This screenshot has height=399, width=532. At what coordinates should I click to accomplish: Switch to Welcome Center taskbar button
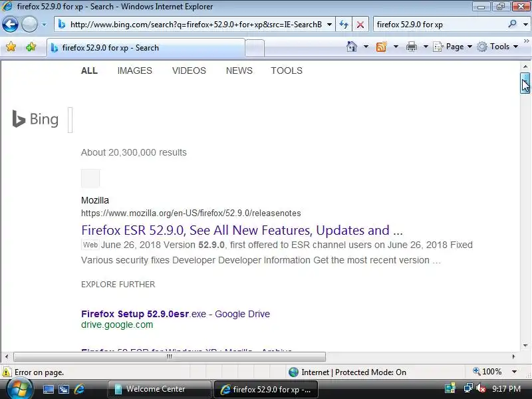160,389
